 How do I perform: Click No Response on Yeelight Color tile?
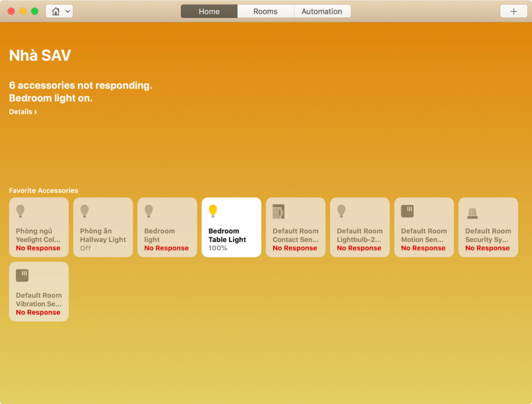click(38, 248)
